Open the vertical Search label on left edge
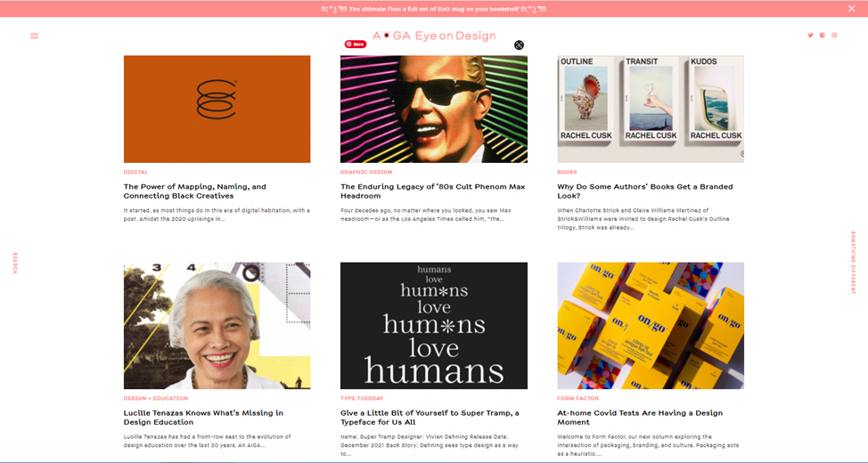Viewport: 868px width, 463px height. click(15, 263)
